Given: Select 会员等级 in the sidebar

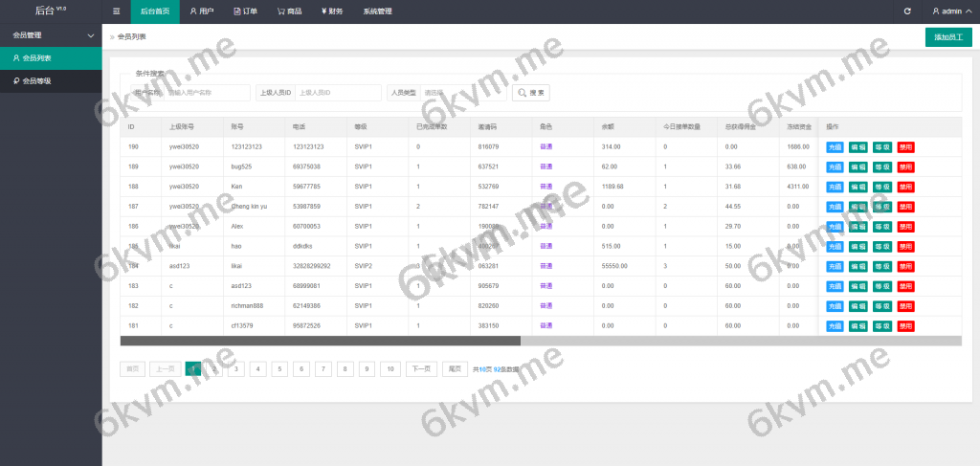Looking at the screenshot, I should point(36,81).
